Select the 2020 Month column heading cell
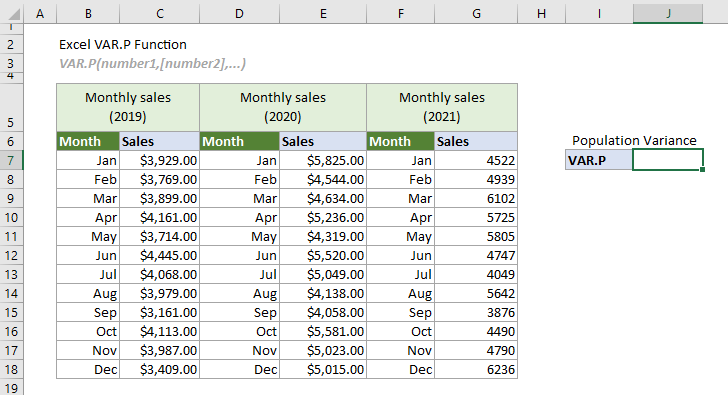The width and height of the screenshot is (728, 395). pyautogui.click(x=240, y=141)
